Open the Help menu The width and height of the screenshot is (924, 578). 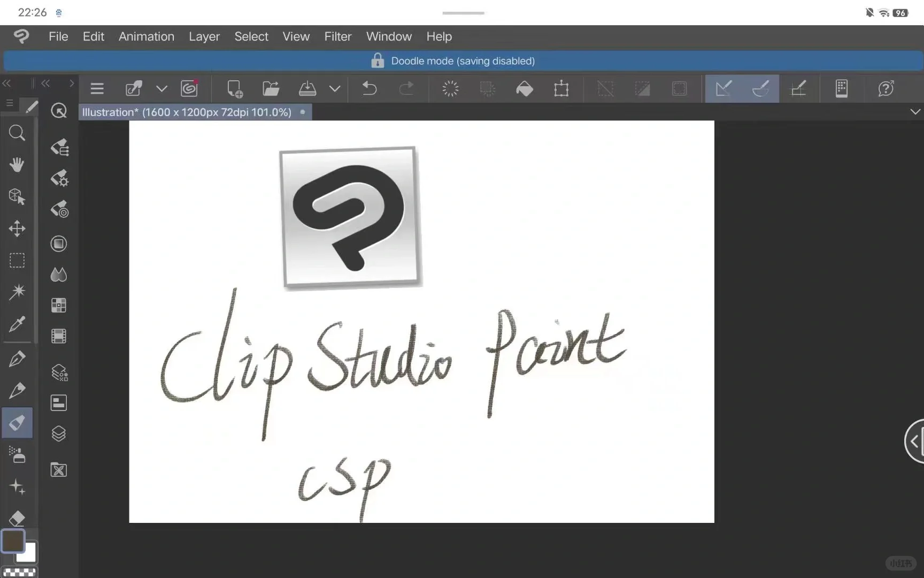pos(439,36)
